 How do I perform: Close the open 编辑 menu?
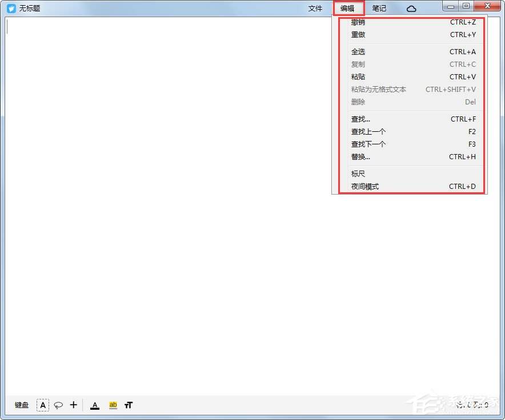coord(347,9)
